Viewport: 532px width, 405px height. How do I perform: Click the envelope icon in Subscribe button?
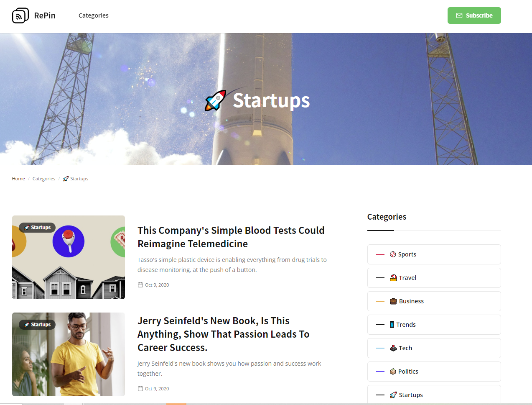[x=459, y=15]
